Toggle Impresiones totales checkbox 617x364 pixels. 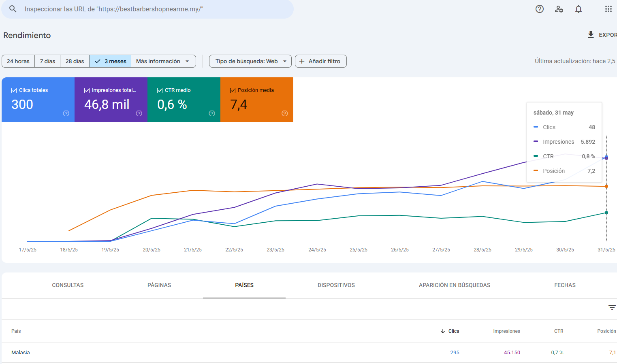click(x=87, y=90)
